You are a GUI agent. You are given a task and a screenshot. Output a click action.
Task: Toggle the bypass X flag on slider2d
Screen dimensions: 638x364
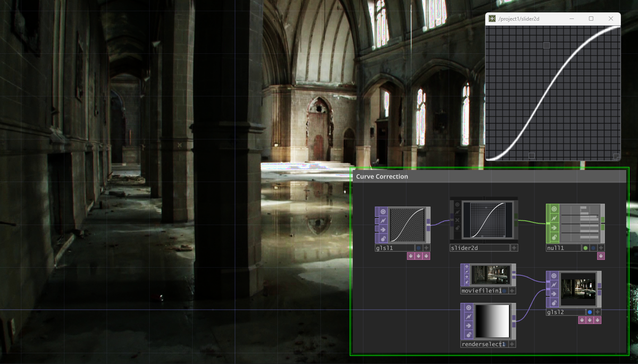pos(457,219)
